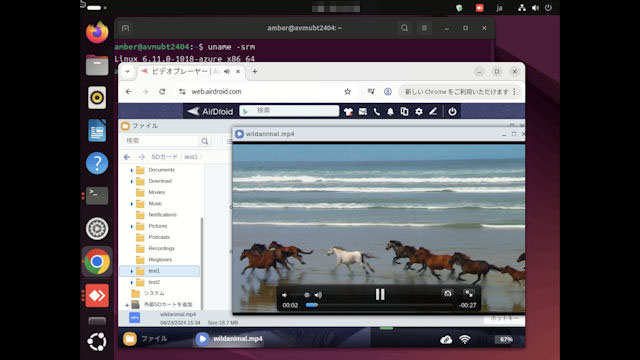
Task: Adjust the video volume slider knob
Action: 307,295
